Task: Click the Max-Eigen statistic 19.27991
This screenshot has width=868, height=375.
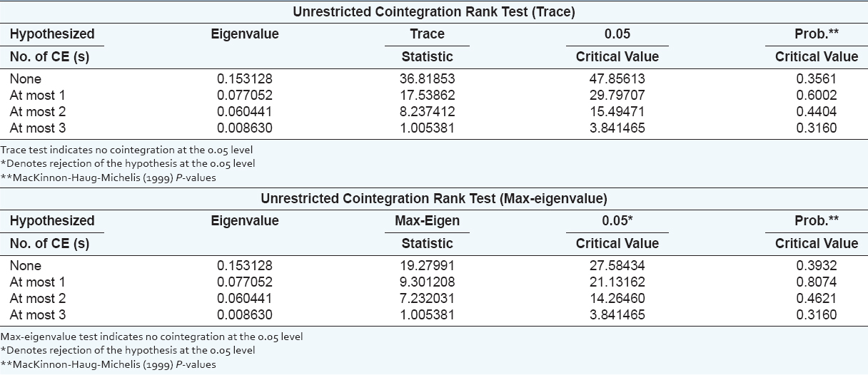Action: (427, 266)
